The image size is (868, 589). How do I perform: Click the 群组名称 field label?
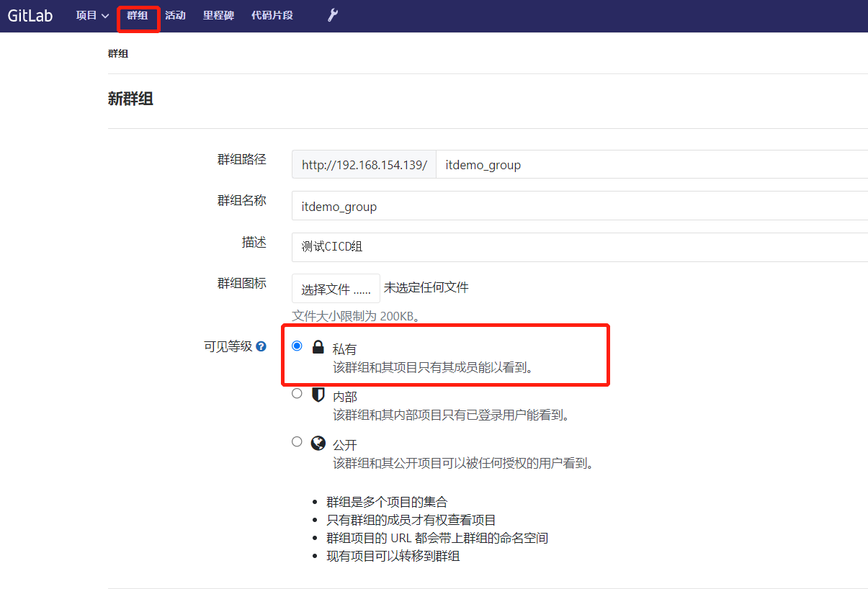tap(242, 201)
